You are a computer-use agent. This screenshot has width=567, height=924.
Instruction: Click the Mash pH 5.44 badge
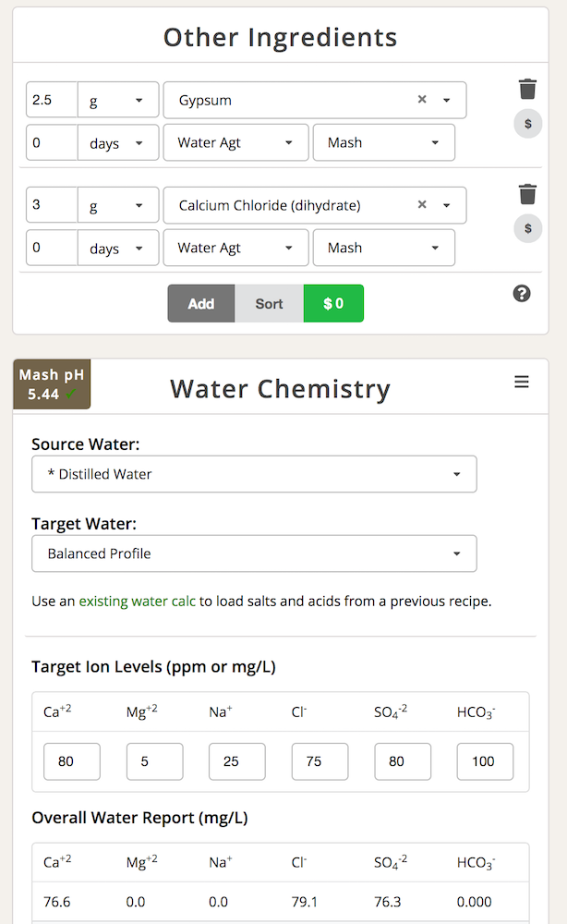[52, 384]
